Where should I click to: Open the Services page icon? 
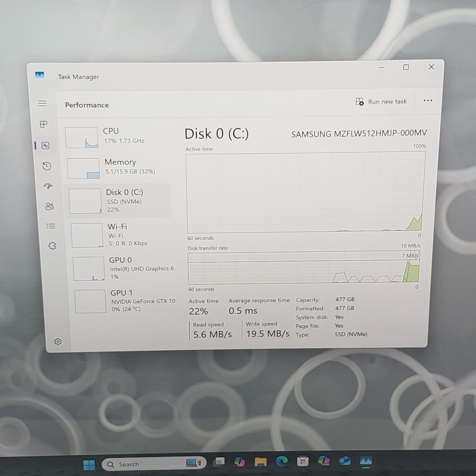tap(52, 246)
